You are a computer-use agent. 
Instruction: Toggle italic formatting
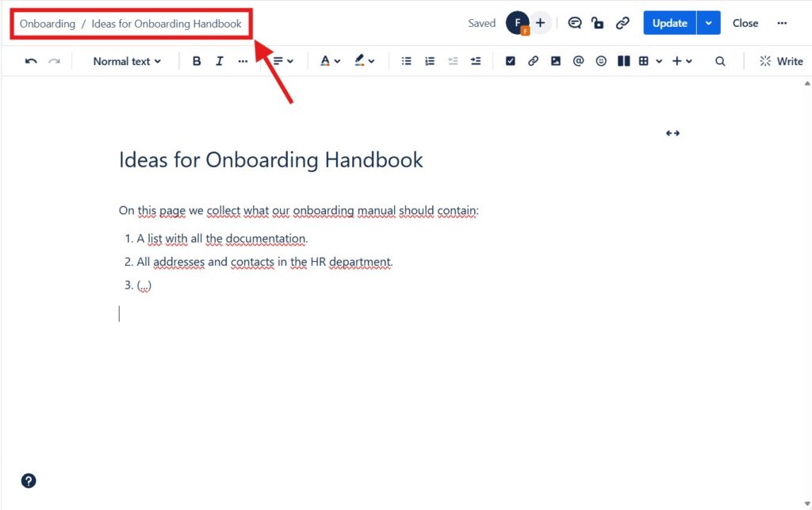220,60
